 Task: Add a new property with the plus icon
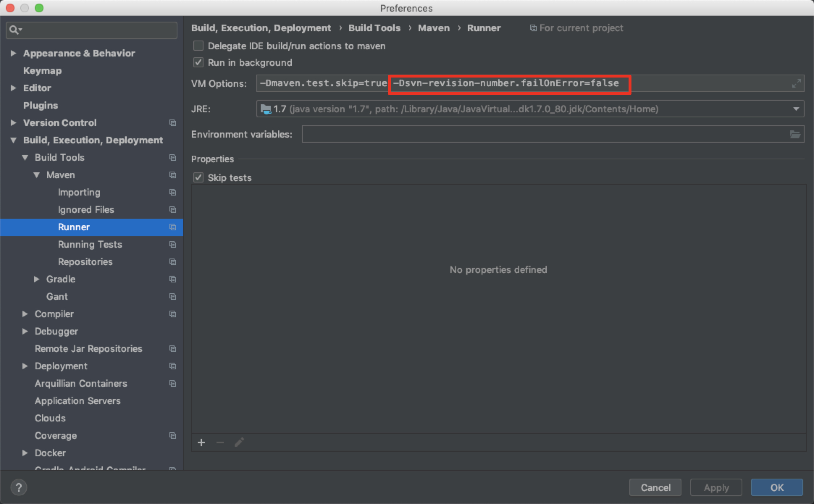point(201,442)
